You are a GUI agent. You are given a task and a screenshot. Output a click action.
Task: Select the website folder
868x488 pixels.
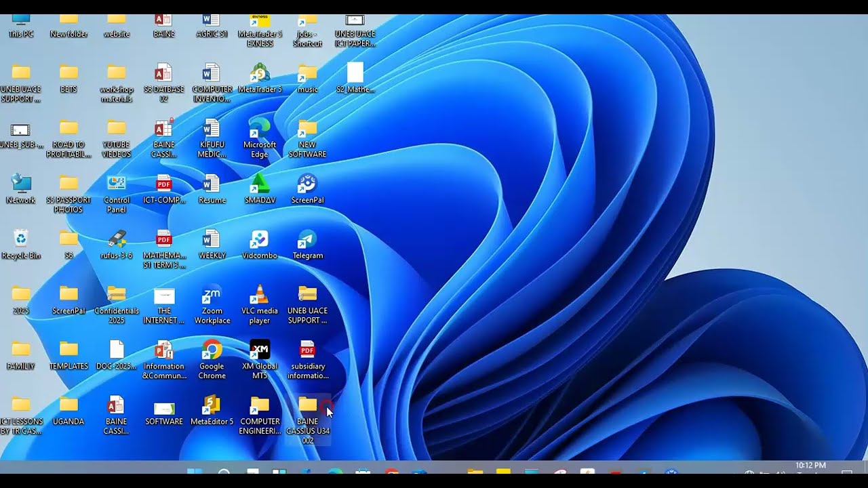click(x=117, y=26)
